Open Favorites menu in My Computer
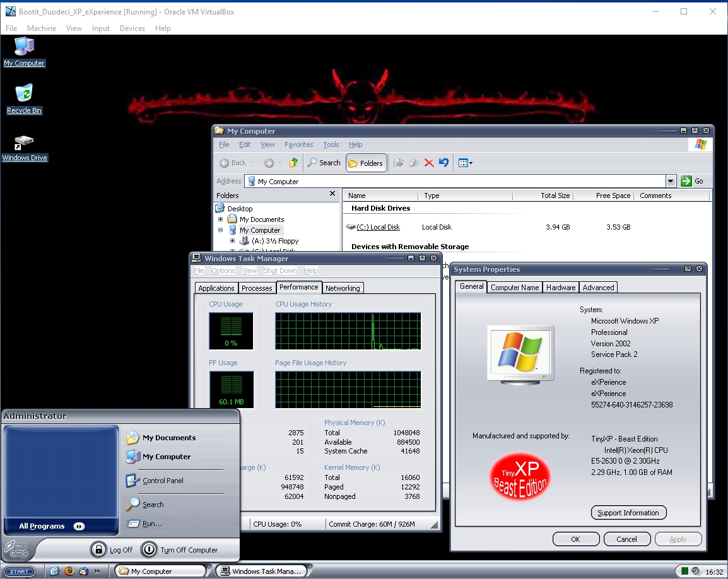Screen dimensions: 728x579 (298, 144)
